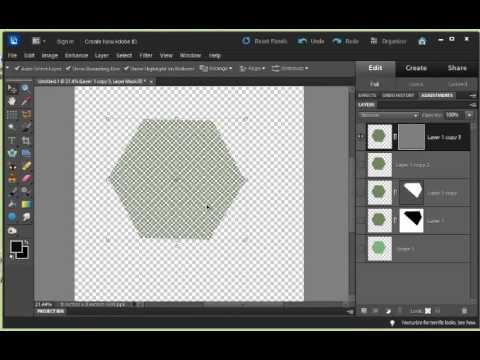This screenshot has width=480, height=360.
Task: Select the Brush tool
Action: click(12, 192)
